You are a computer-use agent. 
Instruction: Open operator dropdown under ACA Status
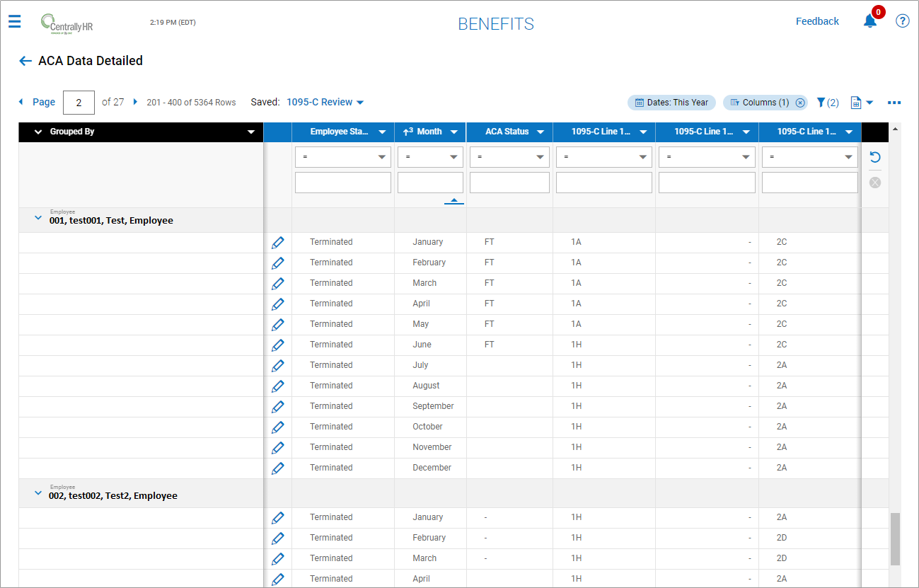509,157
